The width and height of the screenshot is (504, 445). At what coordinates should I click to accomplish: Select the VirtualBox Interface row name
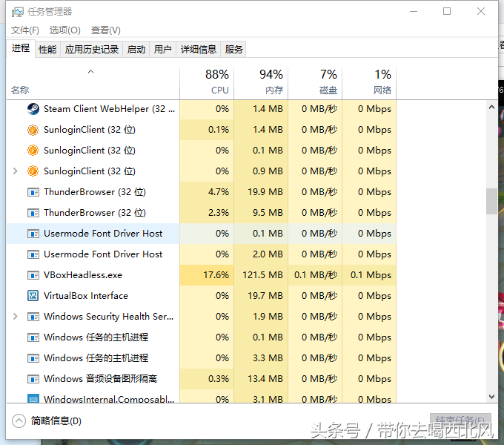click(86, 296)
